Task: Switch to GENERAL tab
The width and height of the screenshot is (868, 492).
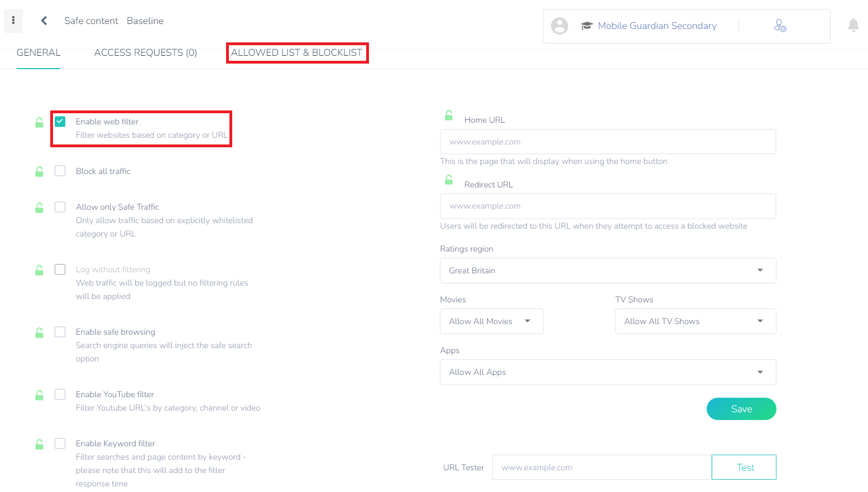Action: [39, 52]
